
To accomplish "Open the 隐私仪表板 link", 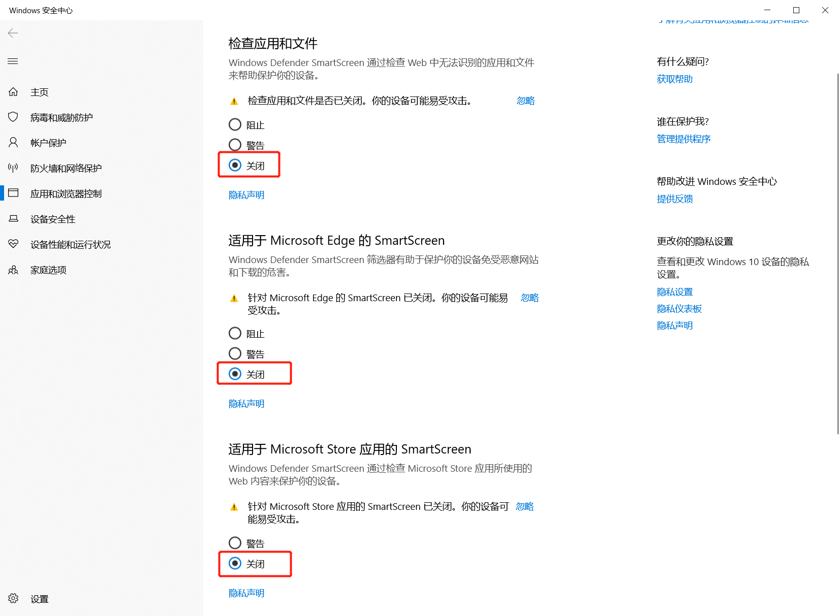I will click(x=679, y=308).
